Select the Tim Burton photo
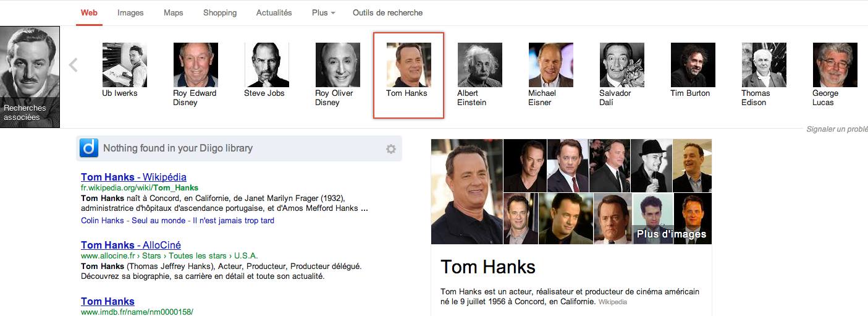 tap(693, 65)
